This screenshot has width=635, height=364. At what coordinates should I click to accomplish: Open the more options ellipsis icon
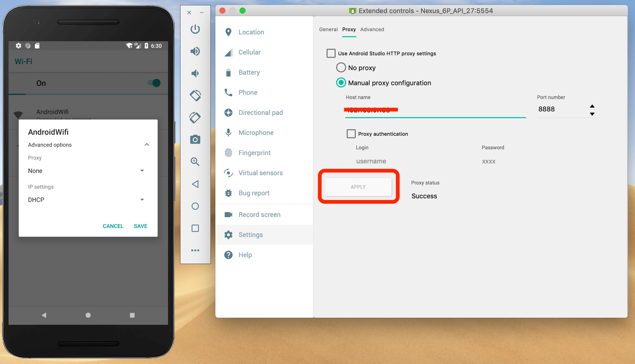point(195,250)
